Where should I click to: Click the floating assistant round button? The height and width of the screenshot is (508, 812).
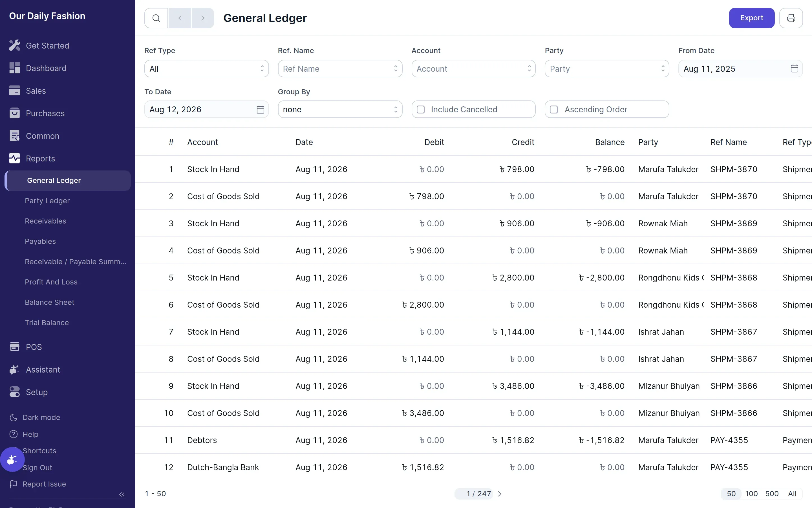coord(12,459)
